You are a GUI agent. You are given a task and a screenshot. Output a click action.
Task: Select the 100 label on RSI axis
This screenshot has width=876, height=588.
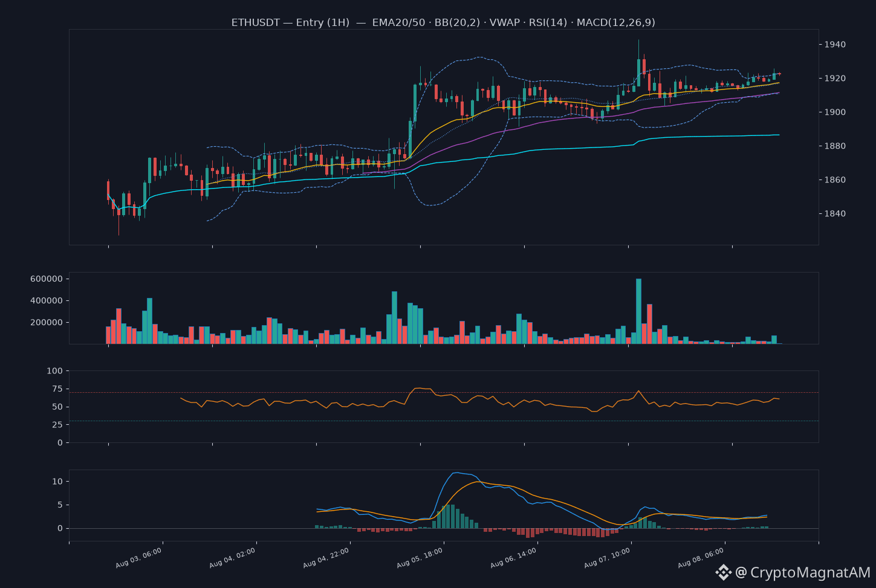(x=54, y=371)
